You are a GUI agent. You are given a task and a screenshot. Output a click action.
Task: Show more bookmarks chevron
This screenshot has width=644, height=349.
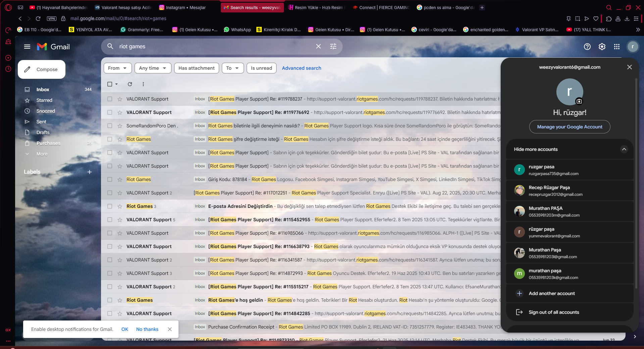(x=638, y=30)
